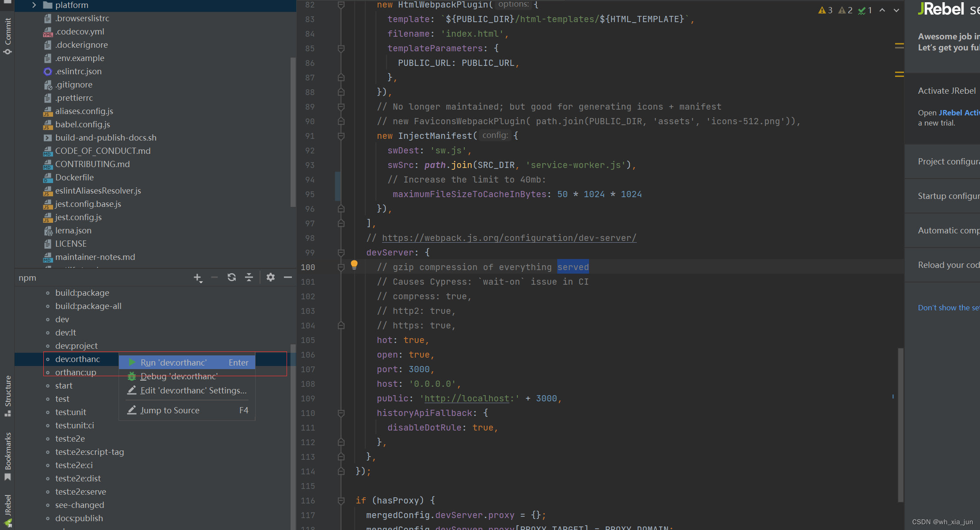The width and height of the screenshot is (980, 530).
Task: Go to next highlighted error arrow
Action: pyautogui.click(x=896, y=10)
